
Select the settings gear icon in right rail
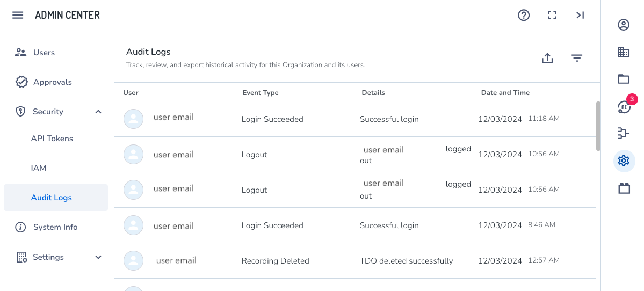point(624,161)
